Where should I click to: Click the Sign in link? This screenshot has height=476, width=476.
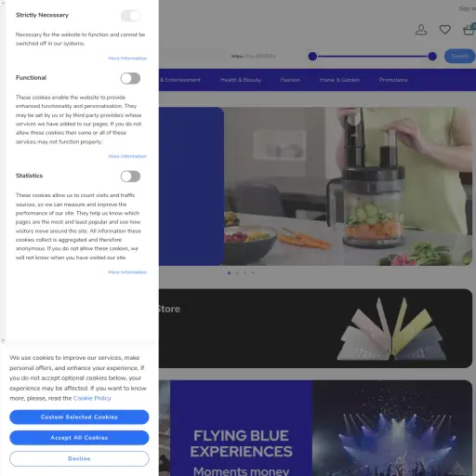[468, 8]
